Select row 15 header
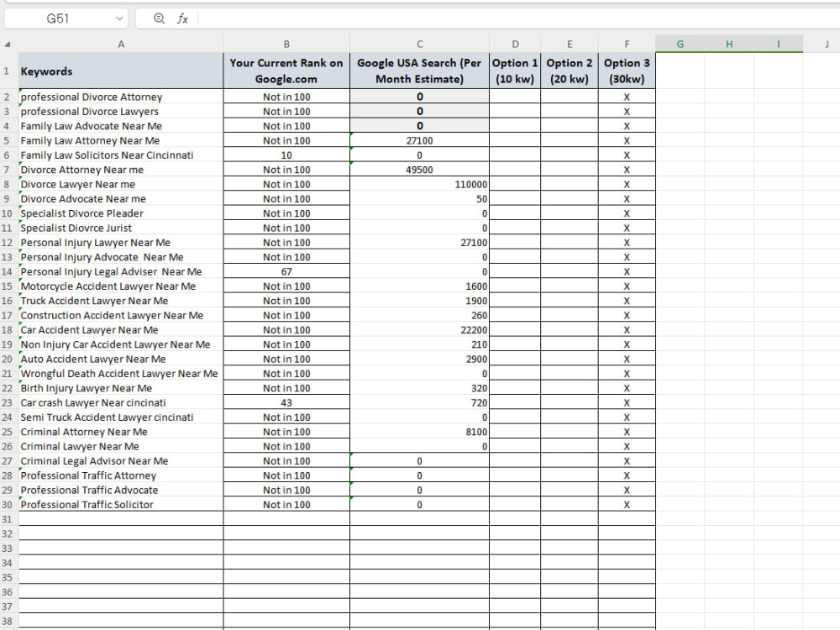840x630 pixels. coord(7,286)
